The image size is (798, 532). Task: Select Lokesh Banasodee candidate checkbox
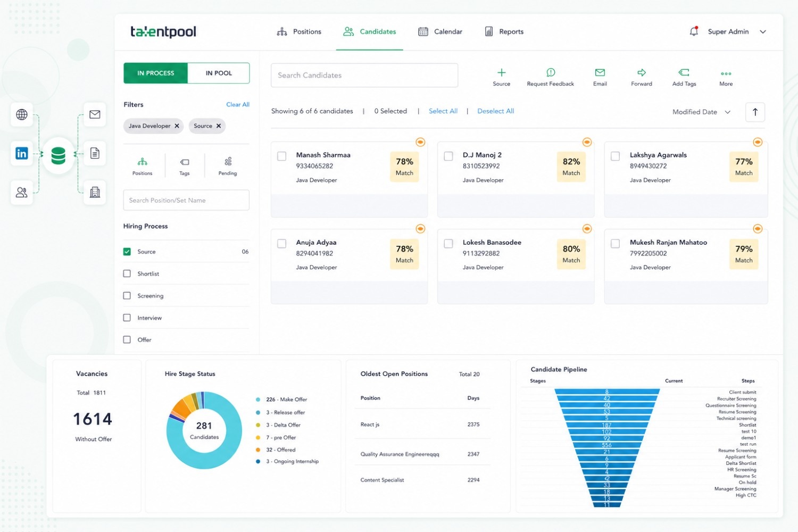point(448,243)
